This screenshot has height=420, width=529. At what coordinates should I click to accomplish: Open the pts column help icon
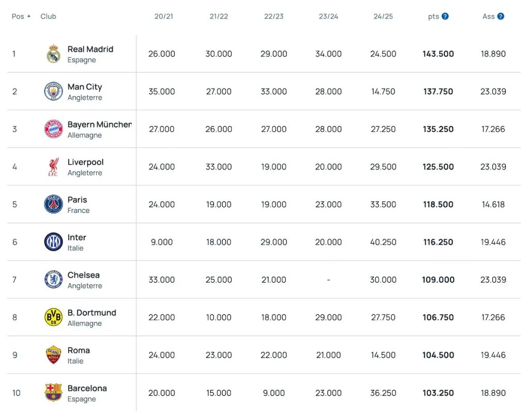click(445, 16)
